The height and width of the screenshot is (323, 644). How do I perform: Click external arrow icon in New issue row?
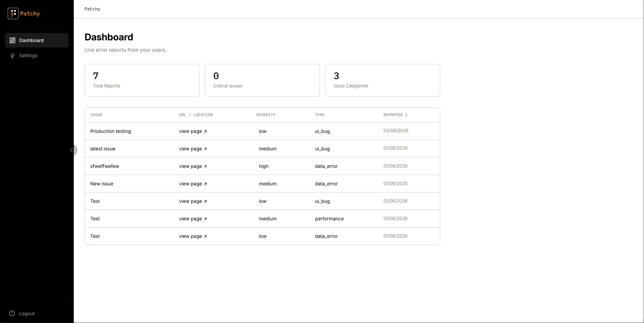point(205,184)
